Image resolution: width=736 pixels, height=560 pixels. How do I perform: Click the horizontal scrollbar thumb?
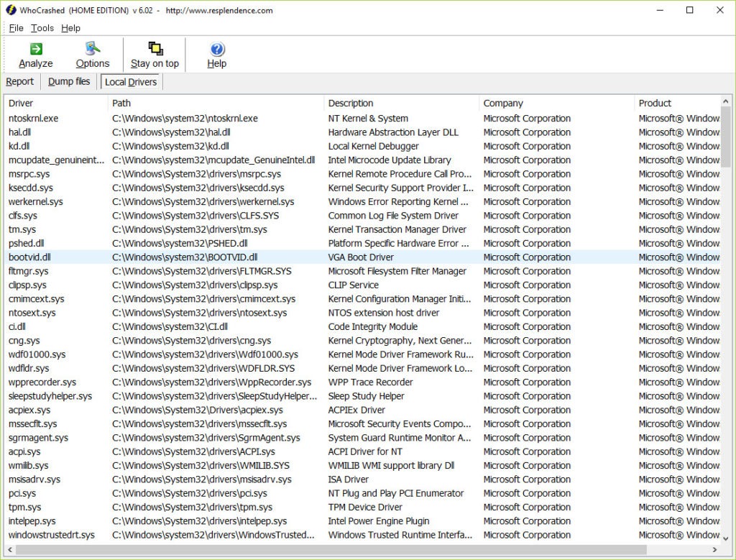(x=331, y=549)
